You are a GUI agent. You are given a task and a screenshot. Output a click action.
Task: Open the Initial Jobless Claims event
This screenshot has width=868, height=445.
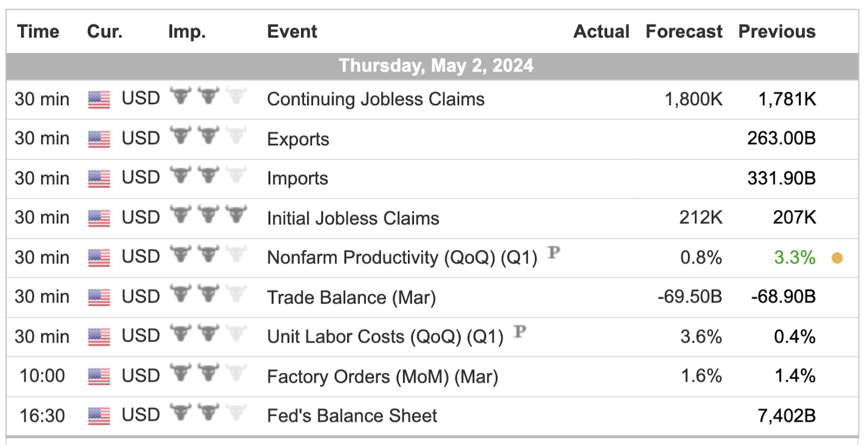click(353, 218)
